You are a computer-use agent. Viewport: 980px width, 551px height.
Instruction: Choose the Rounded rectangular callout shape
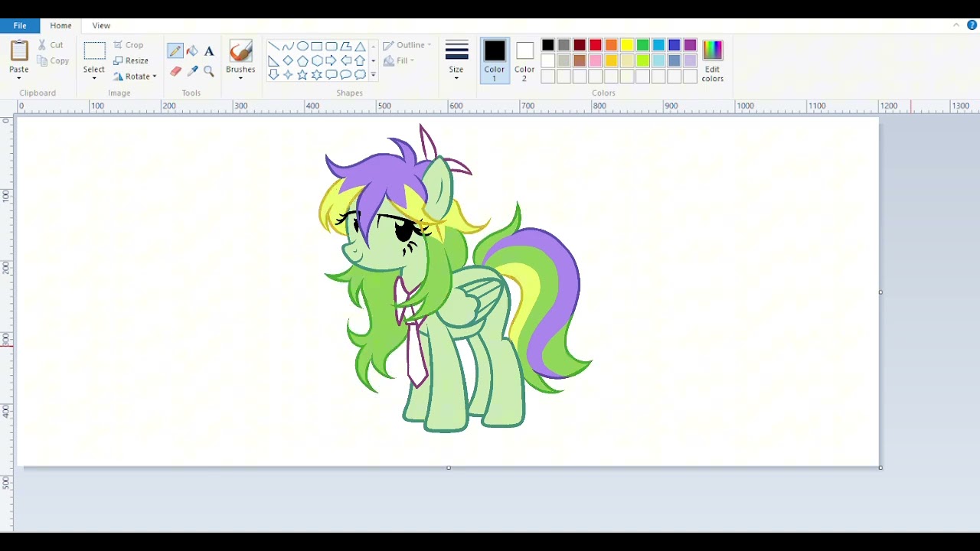coord(332,74)
